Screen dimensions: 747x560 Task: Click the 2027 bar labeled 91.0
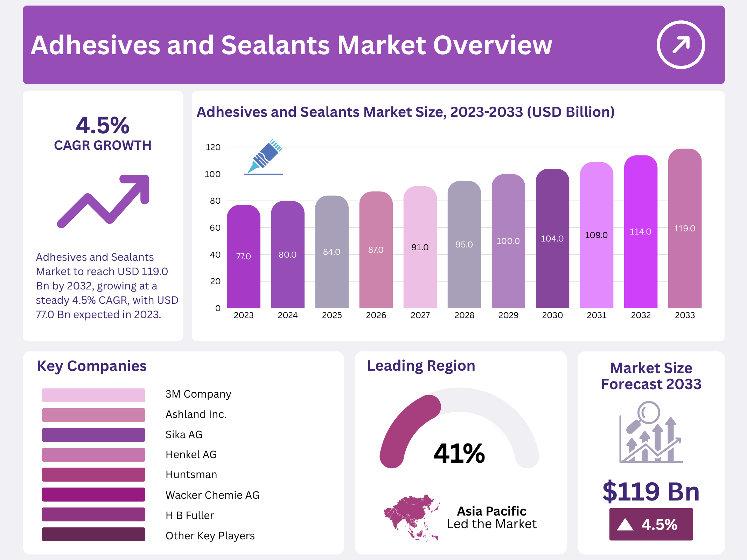pyautogui.click(x=420, y=247)
